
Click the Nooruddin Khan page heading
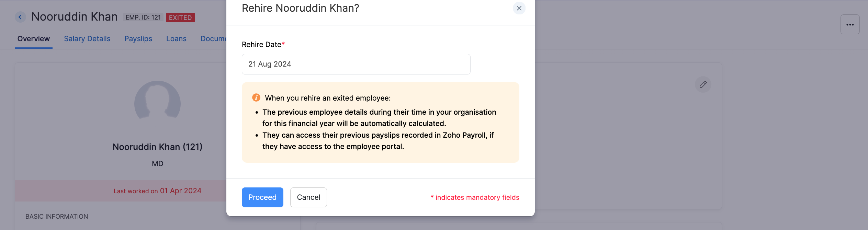pyautogui.click(x=74, y=16)
